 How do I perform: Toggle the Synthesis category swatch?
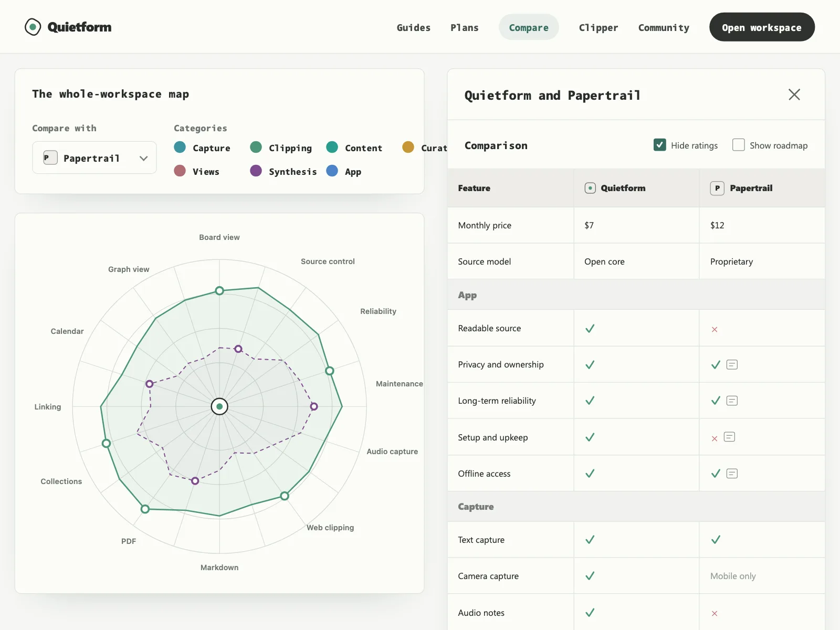point(256,171)
